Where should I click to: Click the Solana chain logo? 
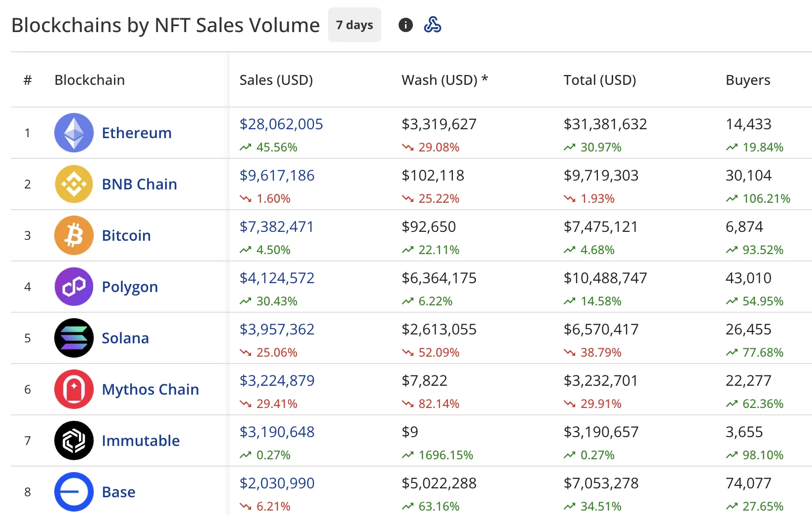[x=73, y=338]
